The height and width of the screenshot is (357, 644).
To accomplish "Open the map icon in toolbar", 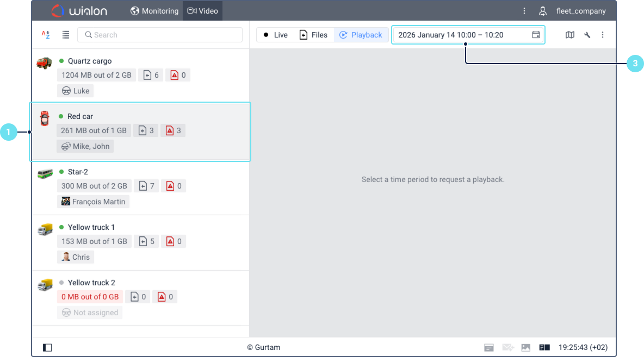I will (x=569, y=35).
